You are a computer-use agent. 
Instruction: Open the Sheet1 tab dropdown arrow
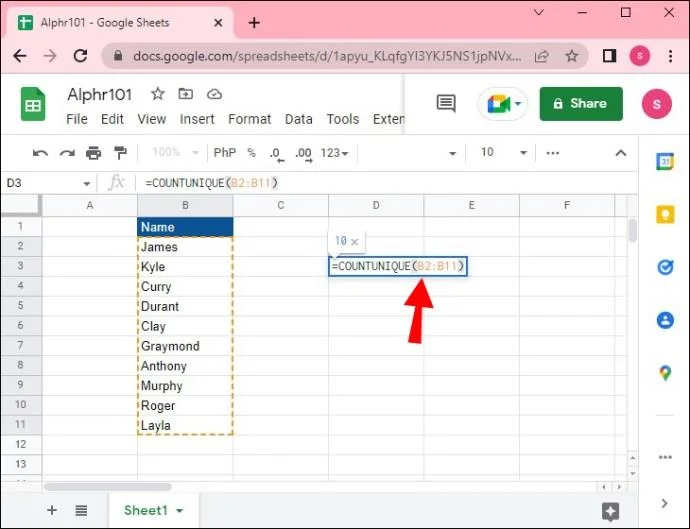tap(180, 511)
